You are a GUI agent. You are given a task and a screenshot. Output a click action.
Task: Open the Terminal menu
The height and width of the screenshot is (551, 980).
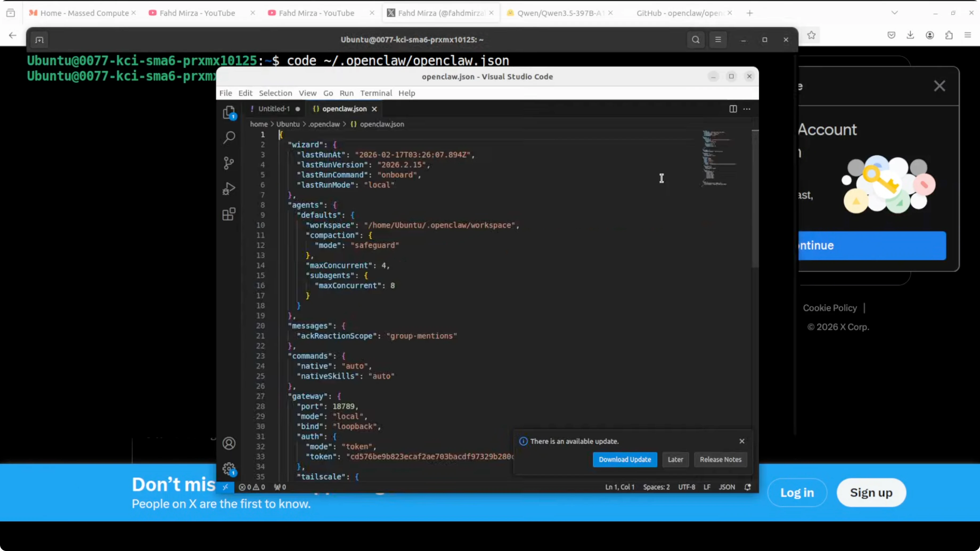tap(376, 93)
